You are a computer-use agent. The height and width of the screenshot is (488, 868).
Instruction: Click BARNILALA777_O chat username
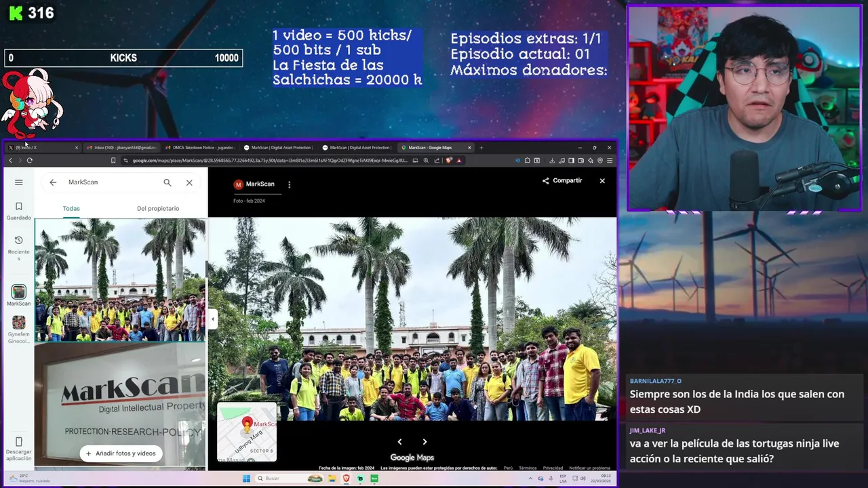pos(655,381)
